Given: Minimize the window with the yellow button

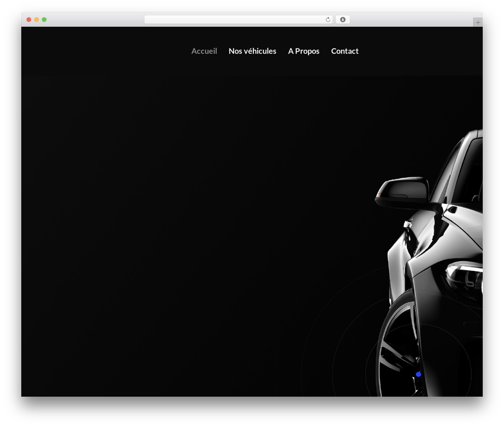Looking at the screenshot, I should pyautogui.click(x=36, y=20).
